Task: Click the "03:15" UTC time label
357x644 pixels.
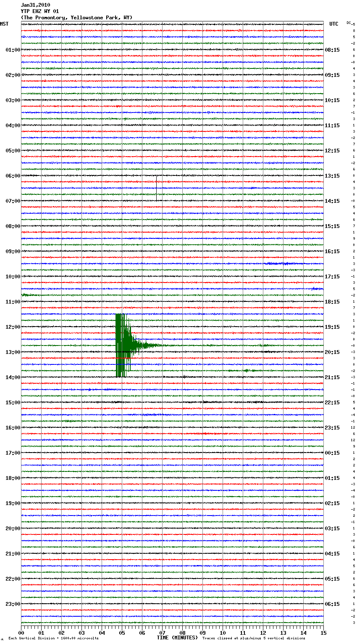Action: (x=332, y=529)
